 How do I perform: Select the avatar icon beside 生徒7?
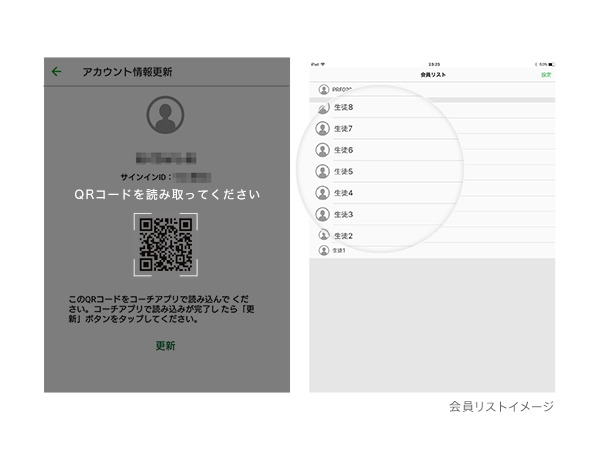click(322, 129)
